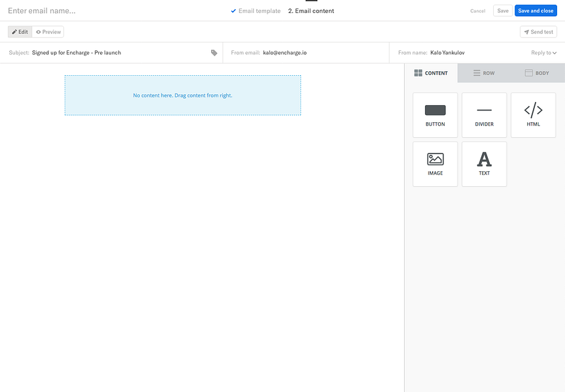Select the HTML content block

(534, 115)
